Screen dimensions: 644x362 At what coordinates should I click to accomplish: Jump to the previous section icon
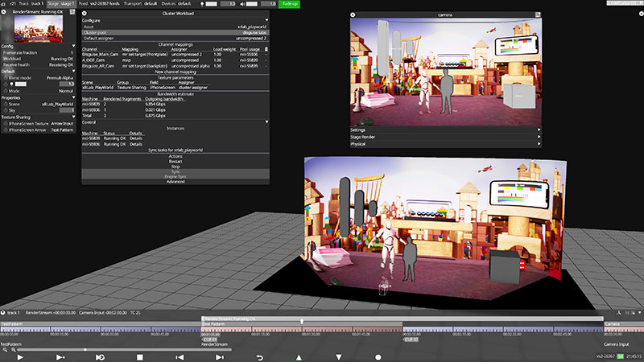[180, 357]
